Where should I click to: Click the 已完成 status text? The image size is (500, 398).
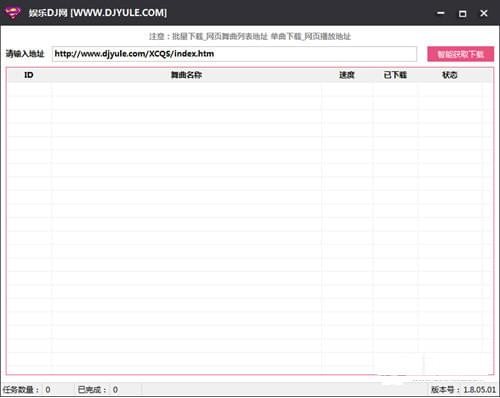pos(98,390)
